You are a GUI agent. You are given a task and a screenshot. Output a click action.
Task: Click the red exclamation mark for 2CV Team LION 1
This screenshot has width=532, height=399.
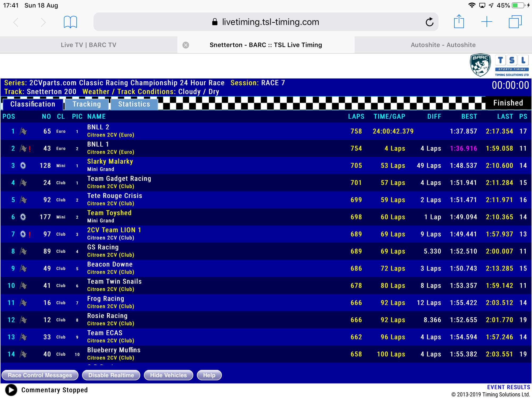tap(30, 234)
